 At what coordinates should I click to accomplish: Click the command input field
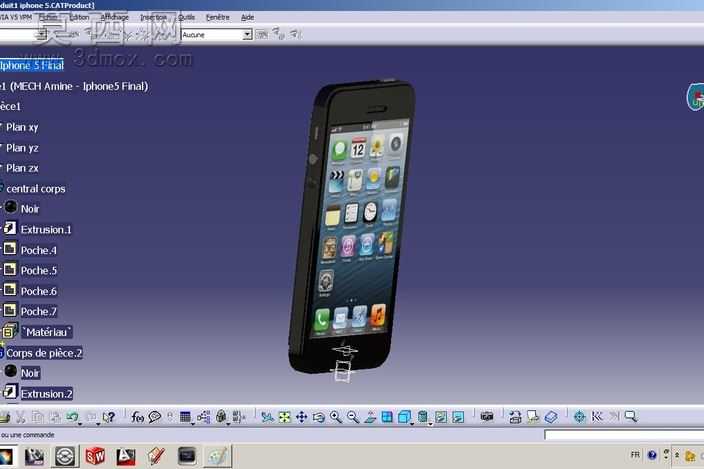point(624,434)
